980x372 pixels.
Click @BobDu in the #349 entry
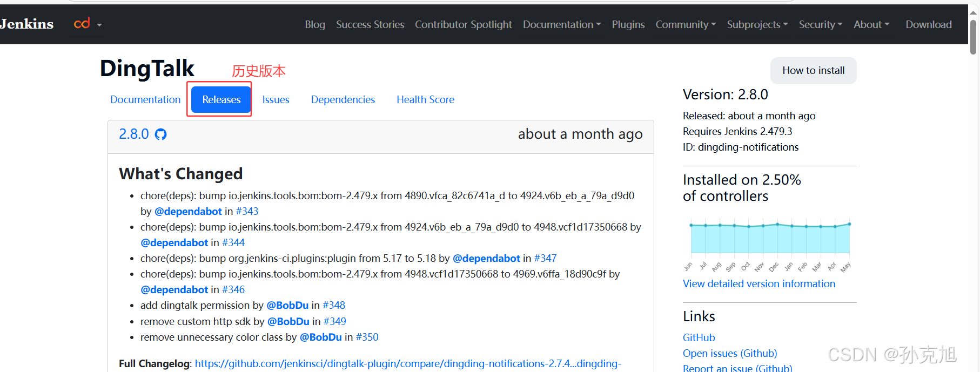(x=288, y=321)
